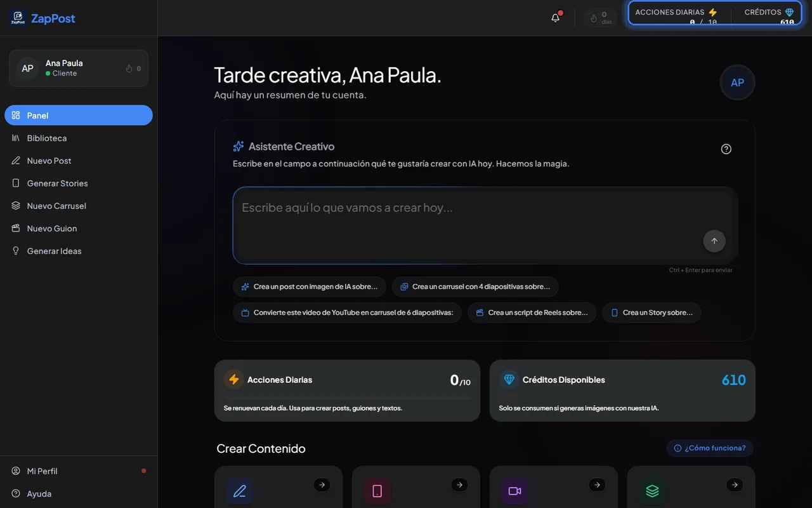The image size is (812, 508).
Task: Open the notifications bell
Action: (556, 18)
